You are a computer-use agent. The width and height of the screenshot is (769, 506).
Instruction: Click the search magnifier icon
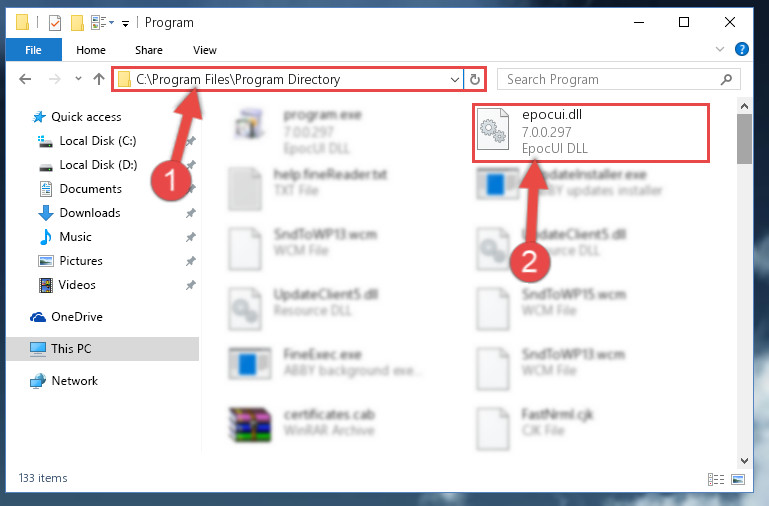pos(726,79)
